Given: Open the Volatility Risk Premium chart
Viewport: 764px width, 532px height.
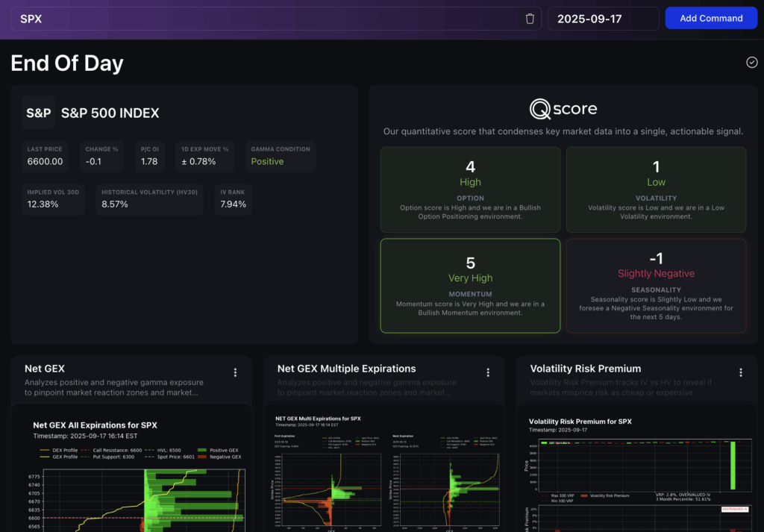Looking at the screenshot, I should [637, 468].
